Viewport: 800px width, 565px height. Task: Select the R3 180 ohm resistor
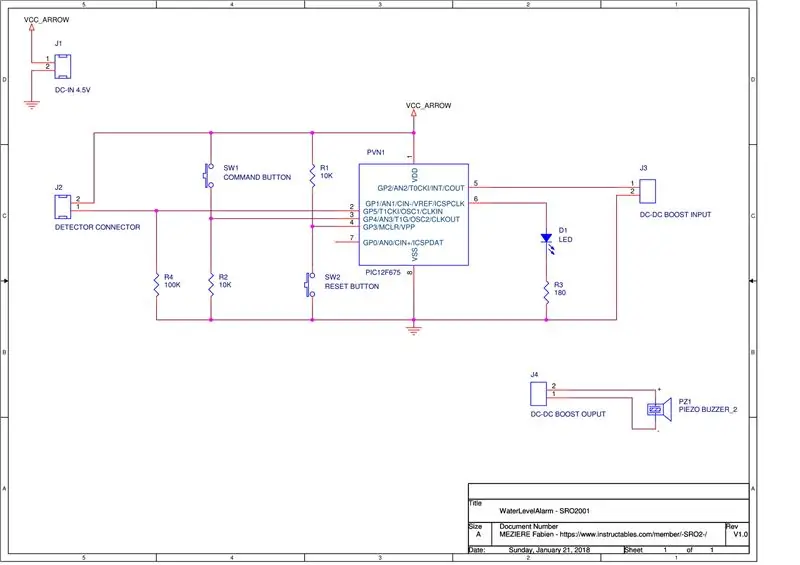tap(546, 292)
